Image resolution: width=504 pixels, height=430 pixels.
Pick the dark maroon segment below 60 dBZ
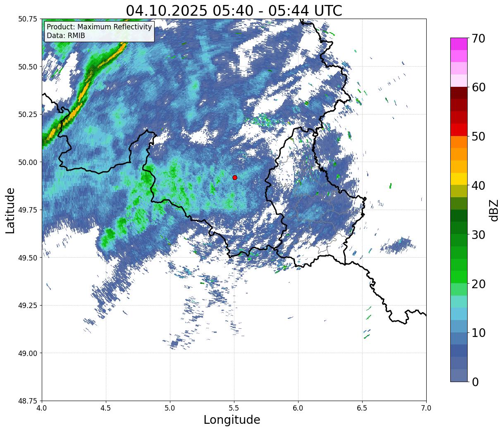(459, 93)
